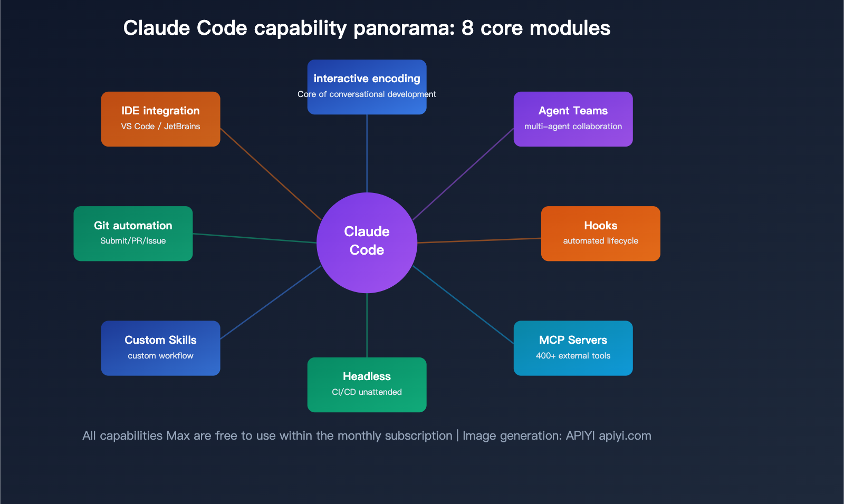This screenshot has width=844, height=504.
Task: Open the Hooks module card
Action: click(600, 233)
